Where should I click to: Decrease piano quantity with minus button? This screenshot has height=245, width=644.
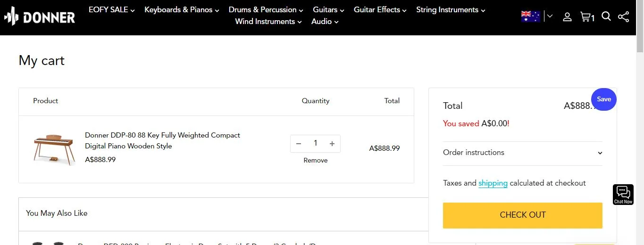pyautogui.click(x=299, y=144)
